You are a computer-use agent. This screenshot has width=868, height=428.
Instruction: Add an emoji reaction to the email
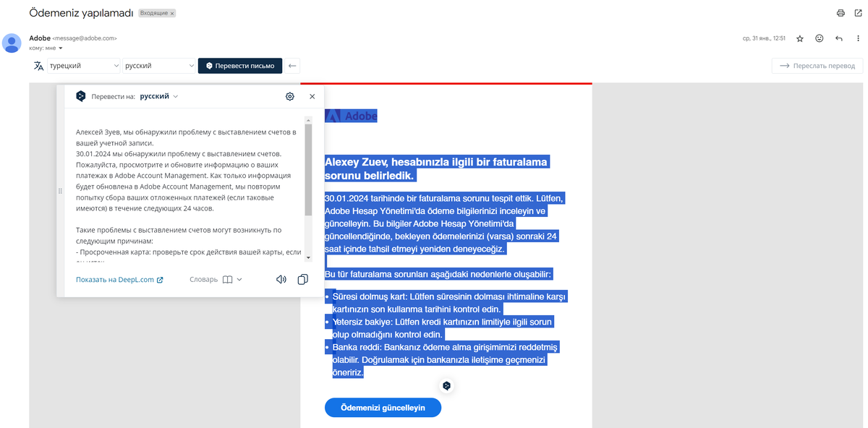[819, 38]
